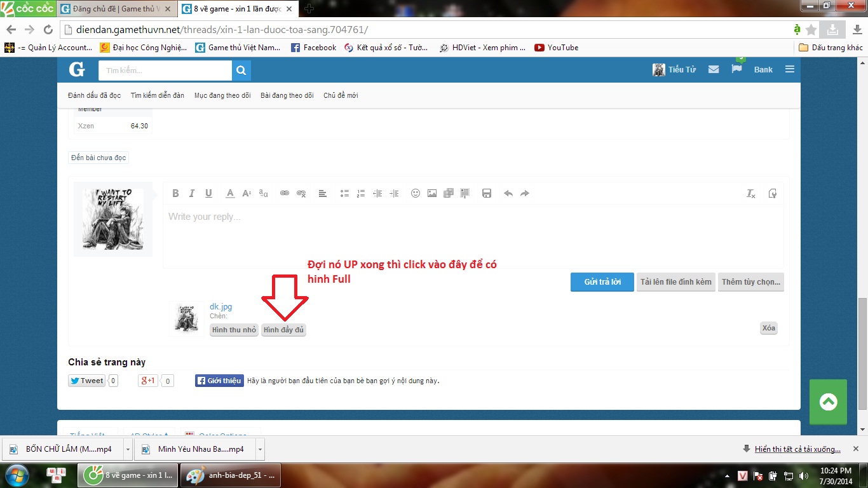Image resolution: width=868 pixels, height=488 pixels.
Task: Open the text color picker
Action: 230,194
